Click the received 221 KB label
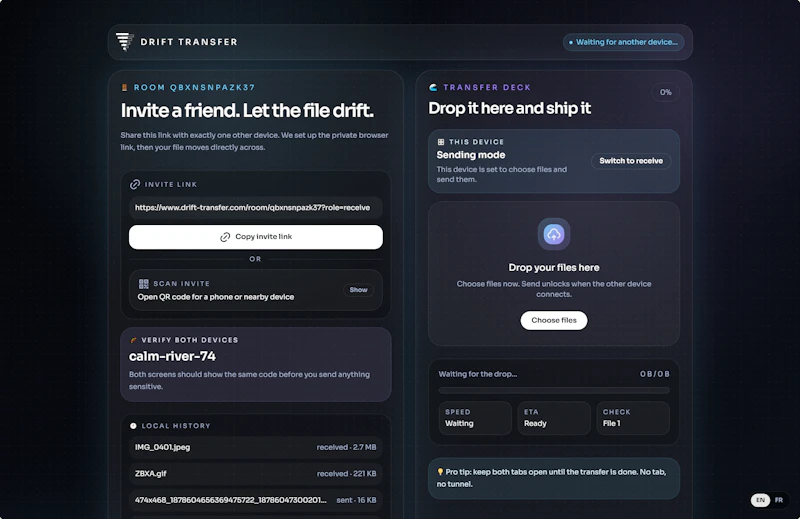The width and height of the screenshot is (800, 519). pos(346,474)
